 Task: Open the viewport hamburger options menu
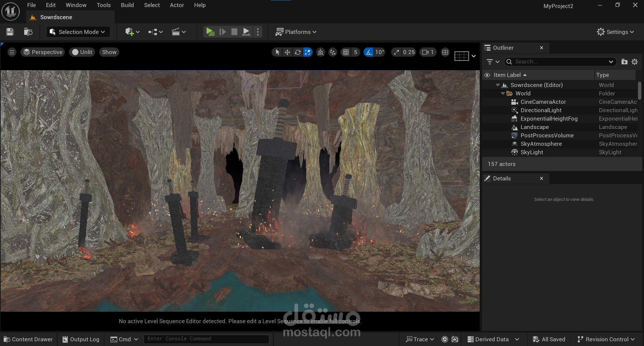[12, 52]
